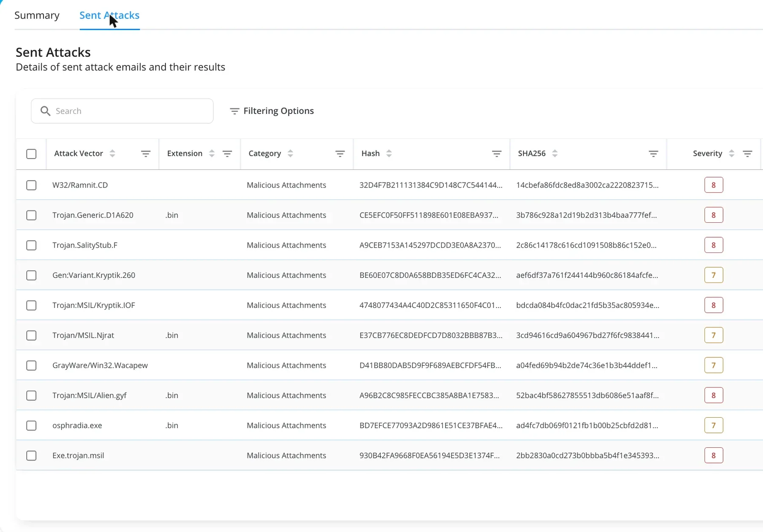The width and height of the screenshot is (763, 532).
Task: Sort by SHA256 using sort arrows
Action: pyautogui.click(x=555, y=153)
